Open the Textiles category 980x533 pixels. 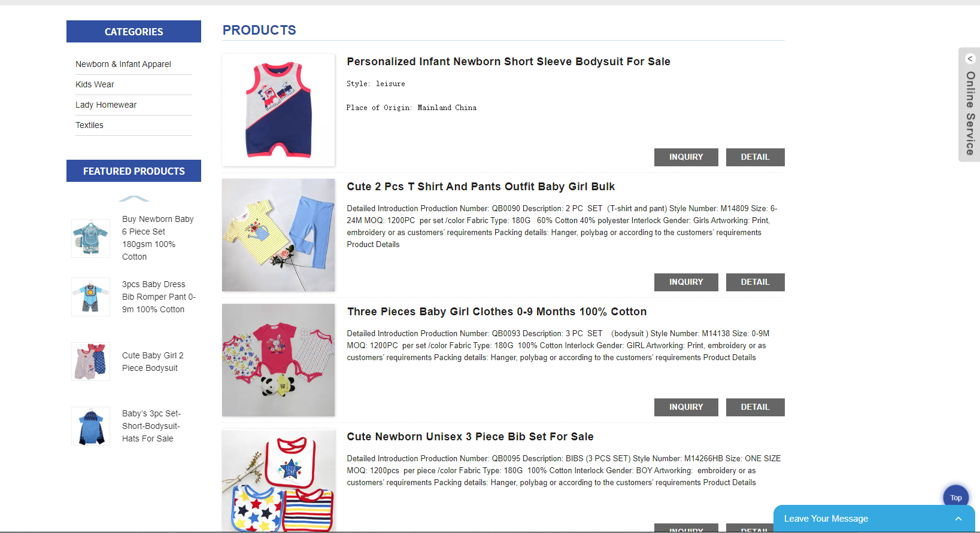click(89, 125)
